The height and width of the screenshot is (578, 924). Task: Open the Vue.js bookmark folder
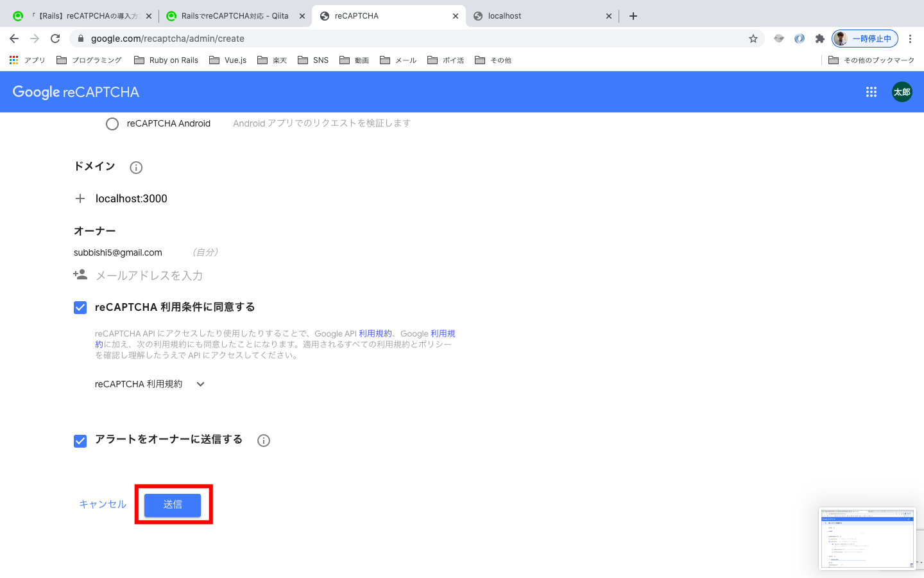[x=228, y=60]
